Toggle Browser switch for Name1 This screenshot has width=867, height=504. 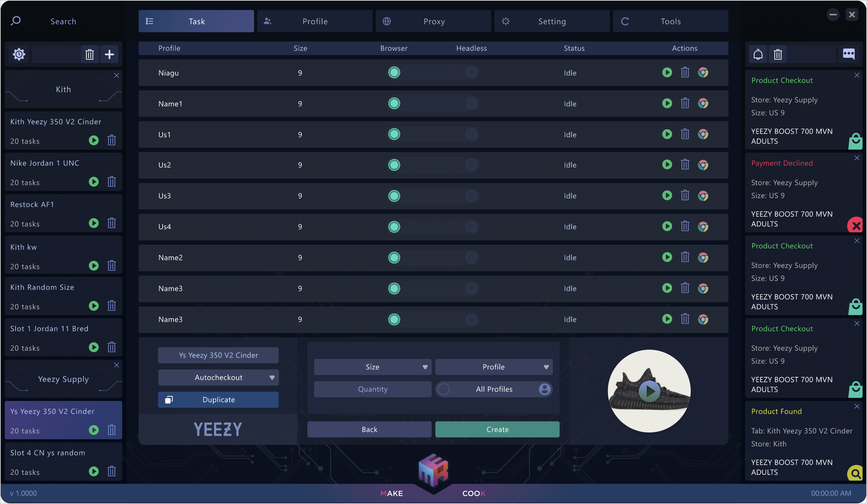click(x=394, y=103)
